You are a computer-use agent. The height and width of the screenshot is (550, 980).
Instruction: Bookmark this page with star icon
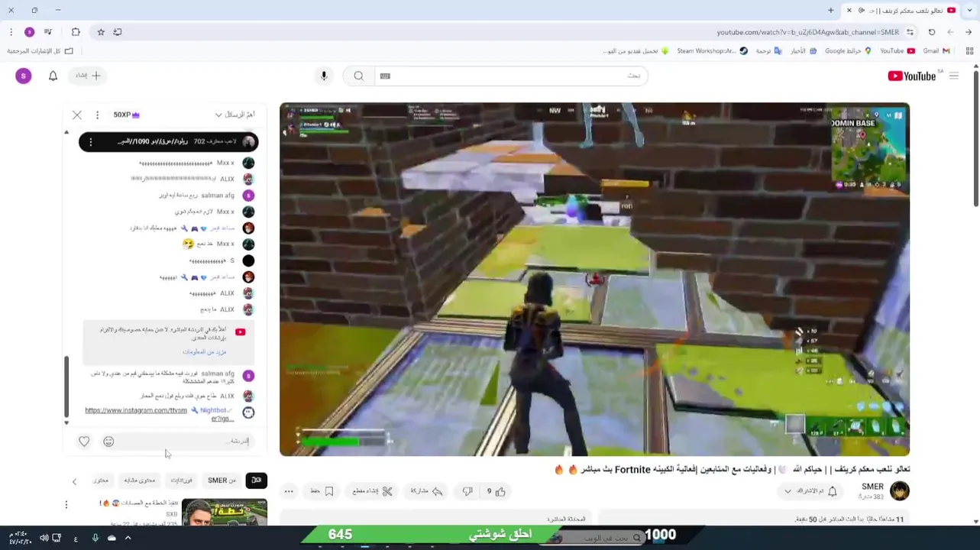coord(101,32)
